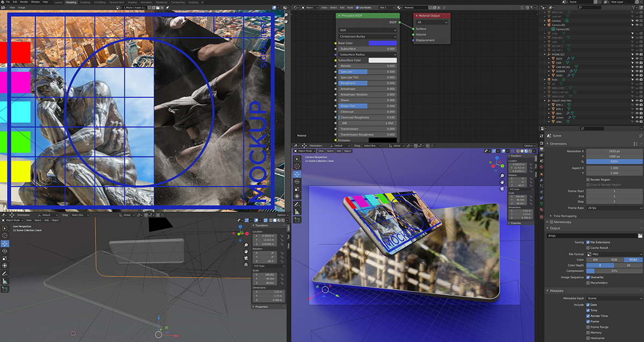
Task: Hide PHONE S21 collection in viewport
Action: click(x=637, y=54)
